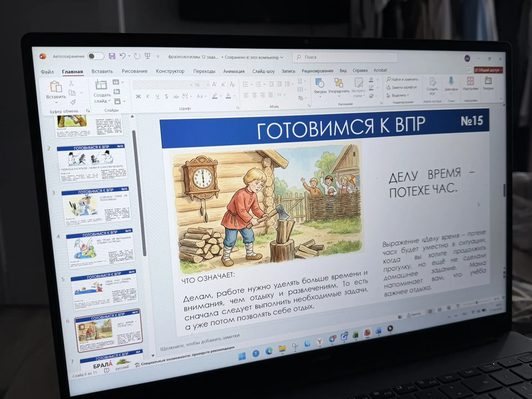The height and width of the screenshot is (399, 532).
Task: Open Customize Quick Access Toolbar dropdown
Action: pyautogui.click(x=158, y=57)
